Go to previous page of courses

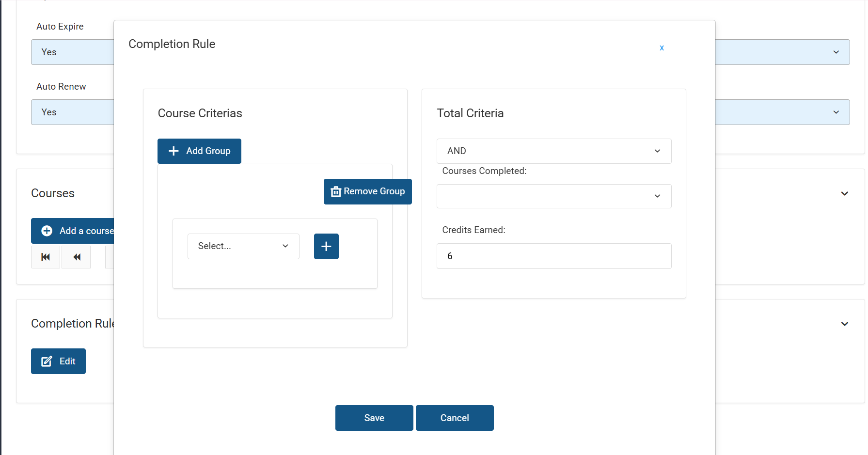[x=76, y=257]
